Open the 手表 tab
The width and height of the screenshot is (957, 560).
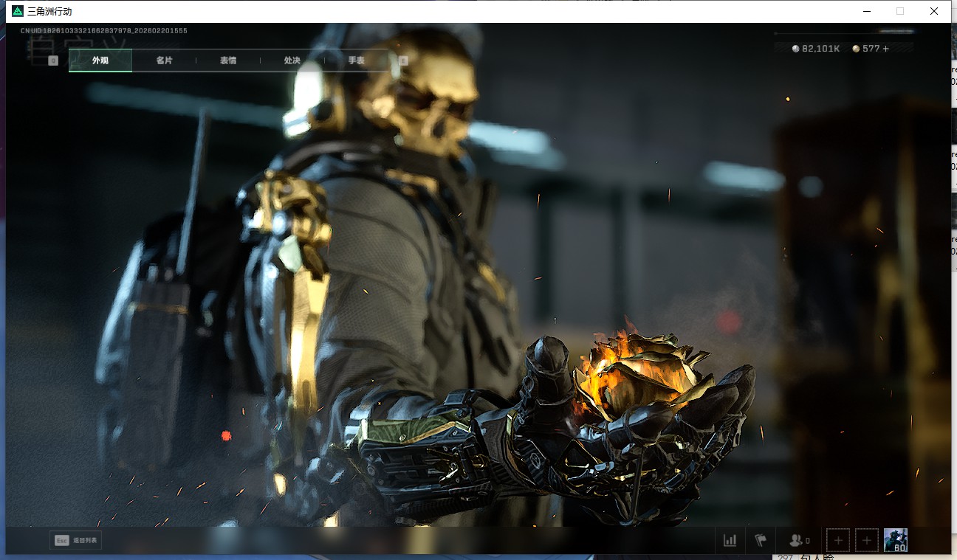pos(356,61)
